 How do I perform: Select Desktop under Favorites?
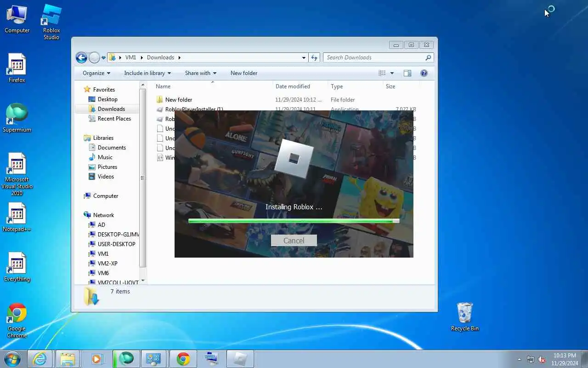[x=107, y=99]
